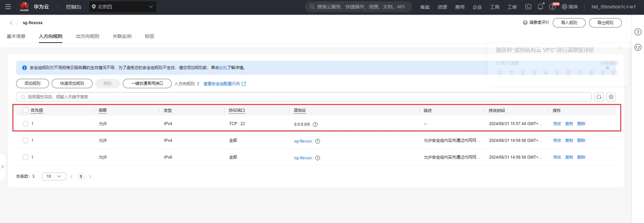Check the IPv6 全部 rule row
This screenshot has height=223, width=644.
(x=25, y=157)
